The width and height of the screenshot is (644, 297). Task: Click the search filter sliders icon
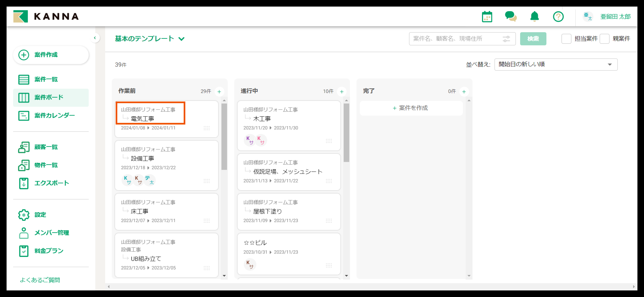coord(506,39)
